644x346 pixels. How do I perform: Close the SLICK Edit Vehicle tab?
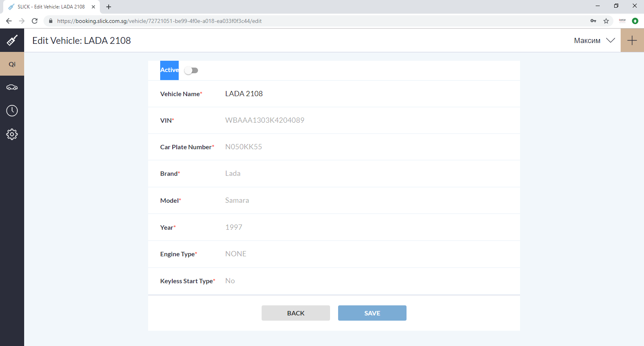tap(93, 7)
